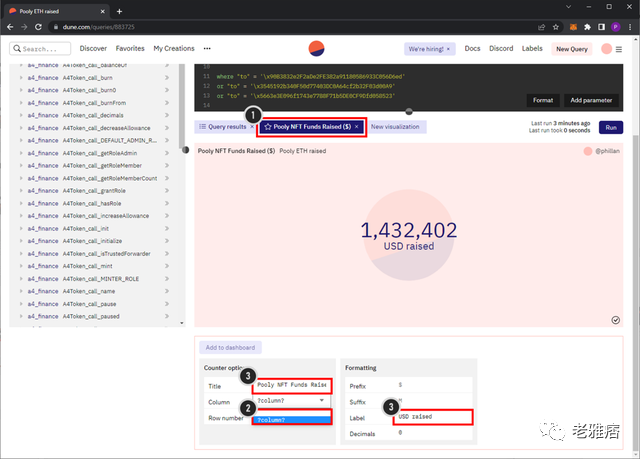Open browser extensions puzzle icon
The width and height of the screenshot is (640, 459).
coord(587,27)
